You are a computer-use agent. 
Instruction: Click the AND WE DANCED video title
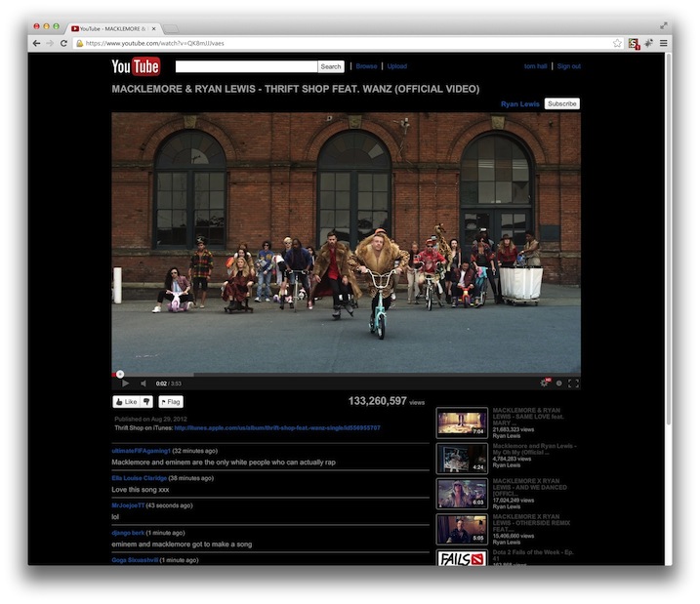[529, 487]
